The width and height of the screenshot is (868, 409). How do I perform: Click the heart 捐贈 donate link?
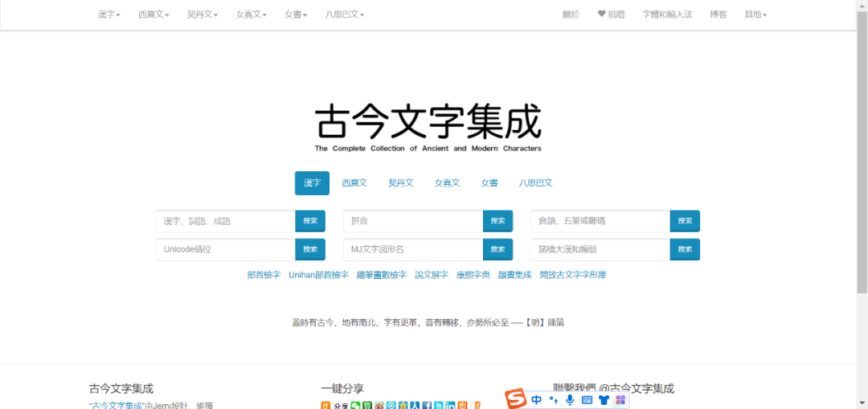(x=611, y=15)
